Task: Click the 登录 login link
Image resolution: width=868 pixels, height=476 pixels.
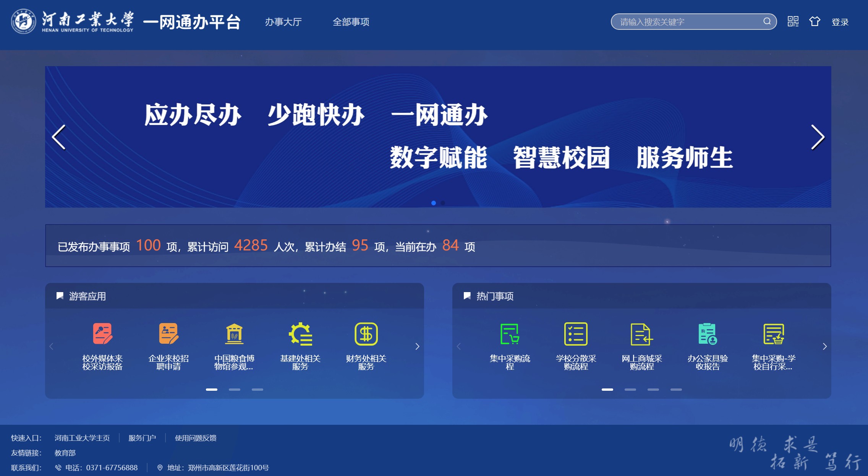Action: (x=840, y=22)
